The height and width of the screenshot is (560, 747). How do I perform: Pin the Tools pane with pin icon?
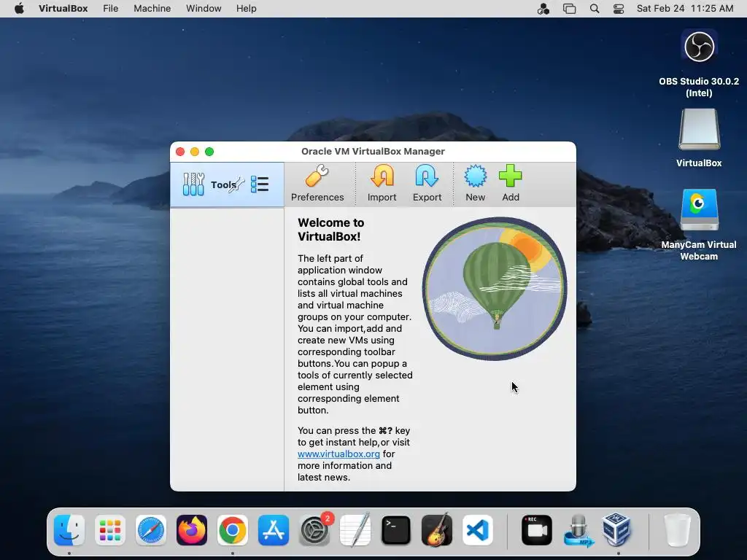(236, 184)
